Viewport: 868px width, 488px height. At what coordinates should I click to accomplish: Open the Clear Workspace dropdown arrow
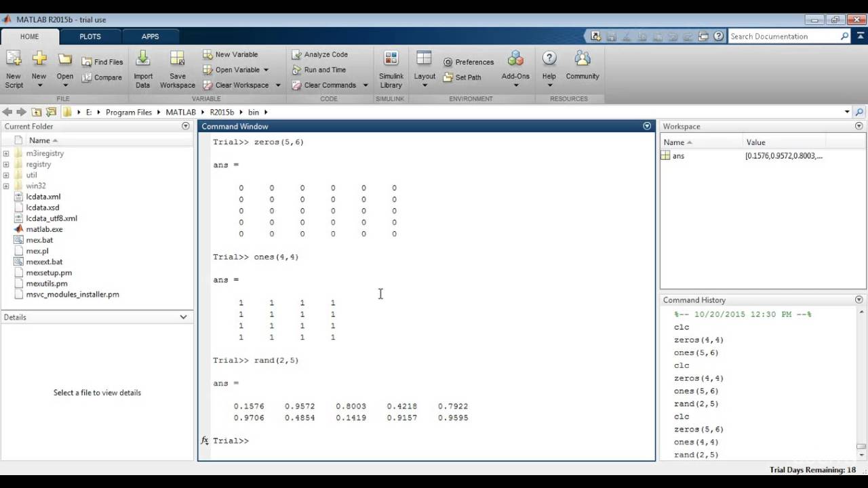click(x=277, y=85)
